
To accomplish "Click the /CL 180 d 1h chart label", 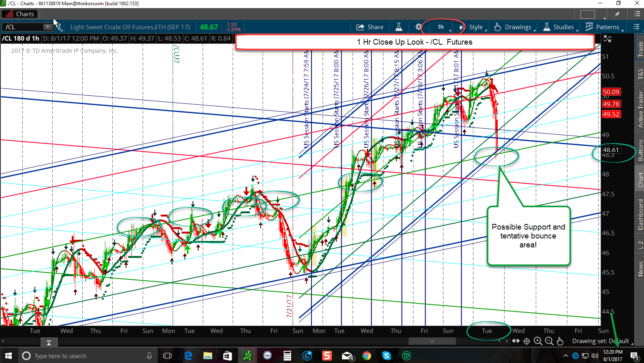I will click(x=21, y=38).
